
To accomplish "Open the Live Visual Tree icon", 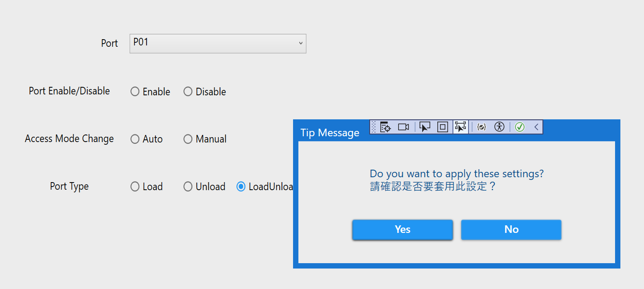I will click(x=386, y=127).
